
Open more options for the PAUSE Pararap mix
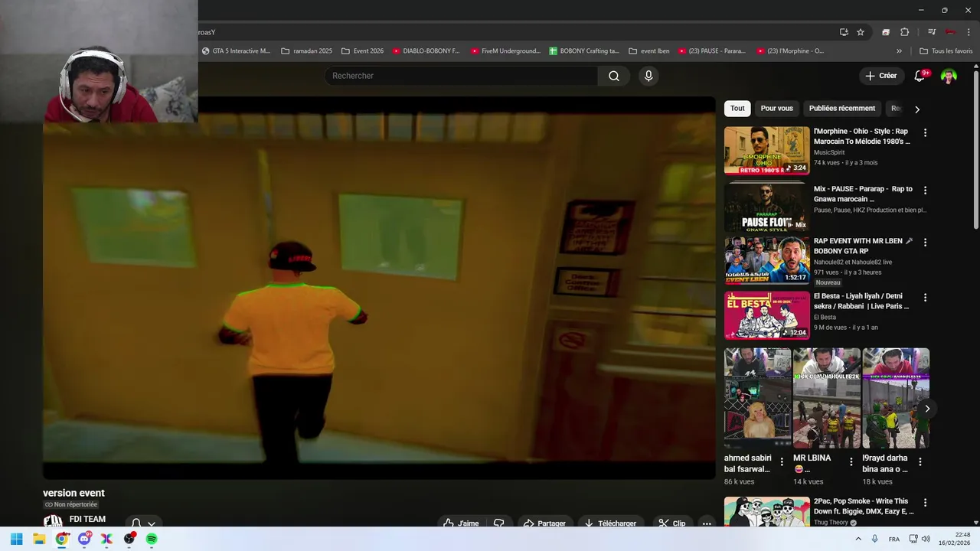pos(925,190)
